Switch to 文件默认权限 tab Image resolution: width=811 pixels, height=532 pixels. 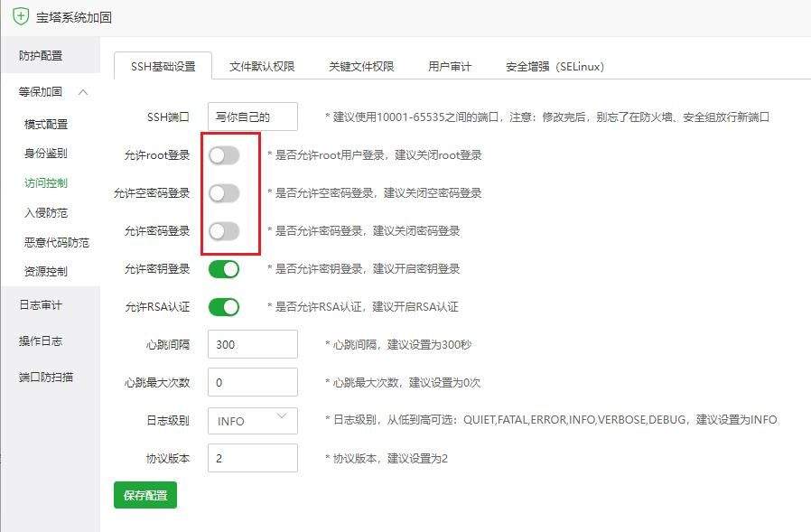262,67
